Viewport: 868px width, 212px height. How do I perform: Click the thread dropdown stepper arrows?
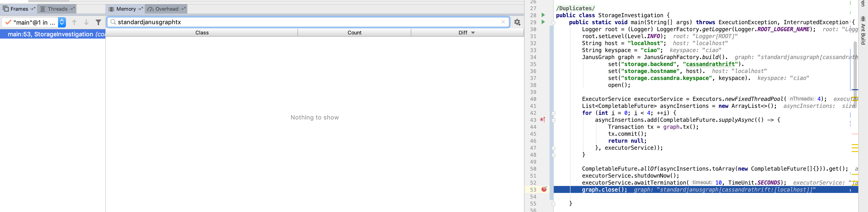pyautogui.click(x=62, y=22)
